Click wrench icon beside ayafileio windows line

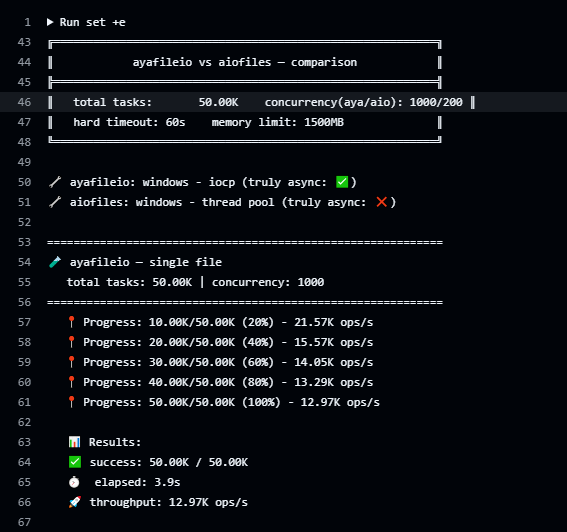[x=55, y=182]
